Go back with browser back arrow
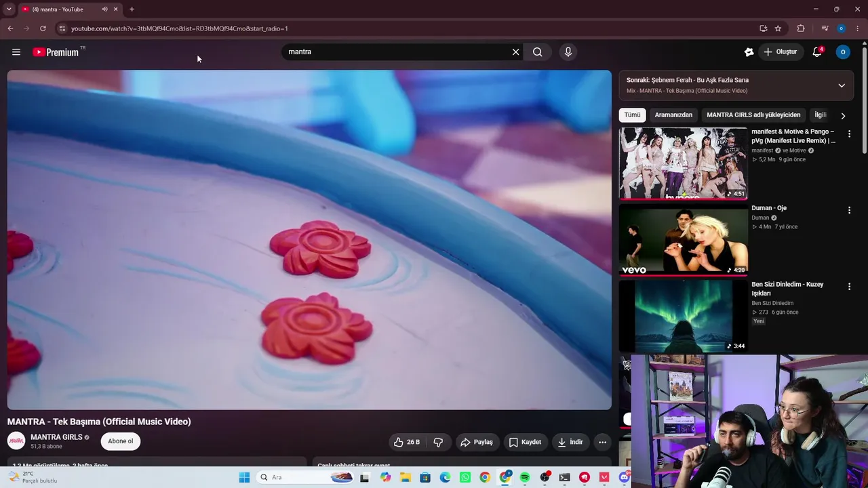The image size is (868, 488). point(10,28)
